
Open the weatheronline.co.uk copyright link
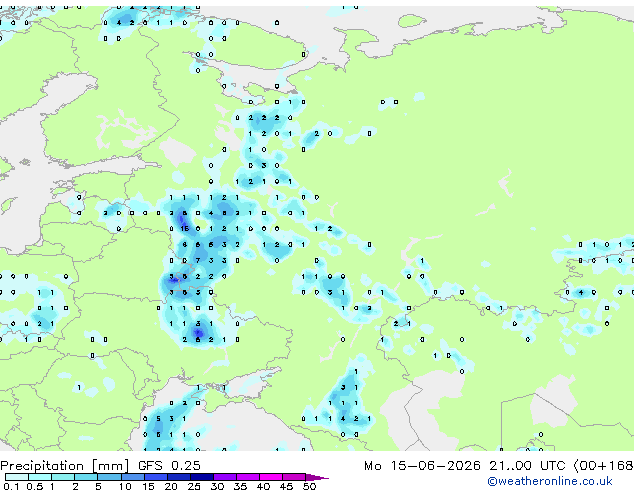(550, 481)
